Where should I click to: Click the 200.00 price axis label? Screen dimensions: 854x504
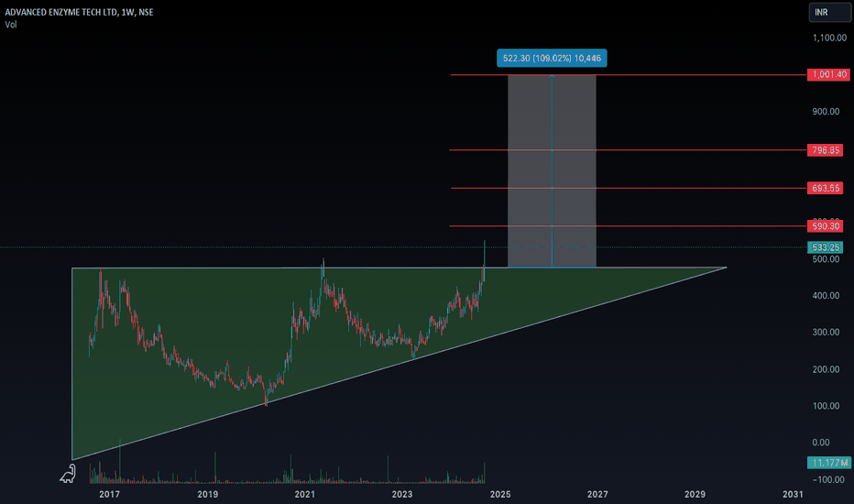click(x=827, y=369)
